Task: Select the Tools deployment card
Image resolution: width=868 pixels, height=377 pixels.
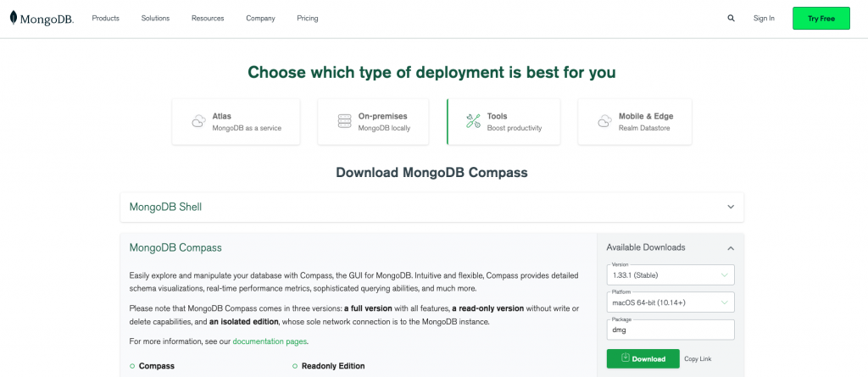Action: (x=504, y=122)
